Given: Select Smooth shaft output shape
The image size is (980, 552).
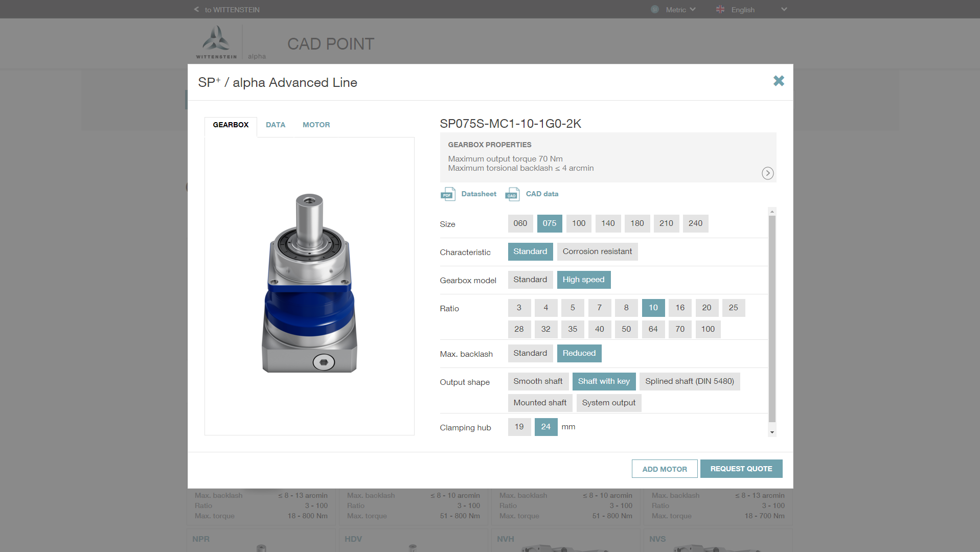Looking at the screenshot, I should pyautogui.click(x=538, y=381).
